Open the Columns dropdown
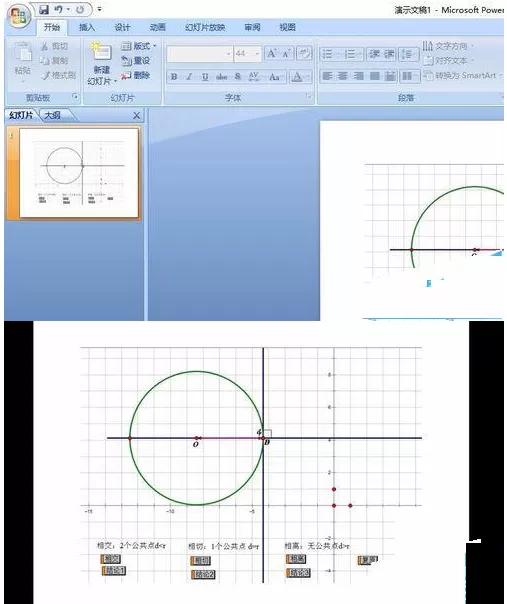This screenshot has width=507, height=604. [x=409, y=76]
